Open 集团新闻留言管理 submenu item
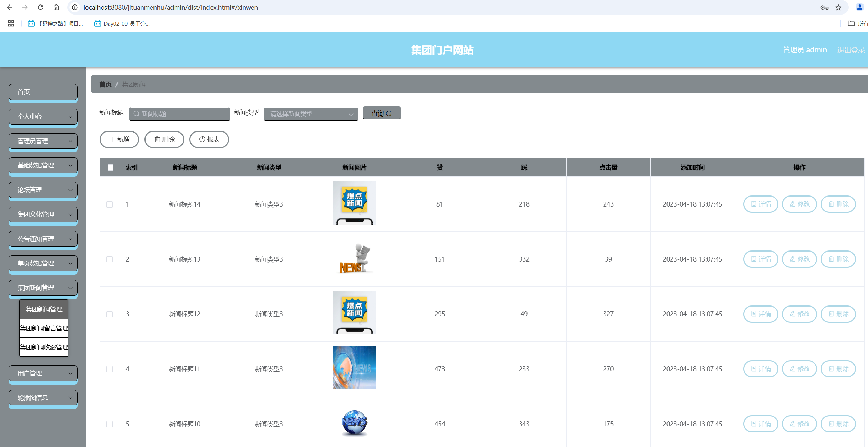 tap(44, 328)
